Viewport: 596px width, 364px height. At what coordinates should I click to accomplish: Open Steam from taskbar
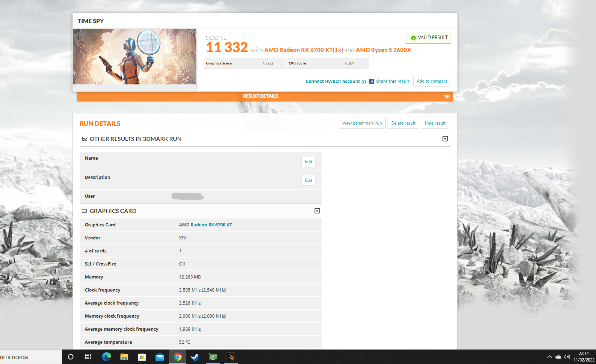click(195, 357)
